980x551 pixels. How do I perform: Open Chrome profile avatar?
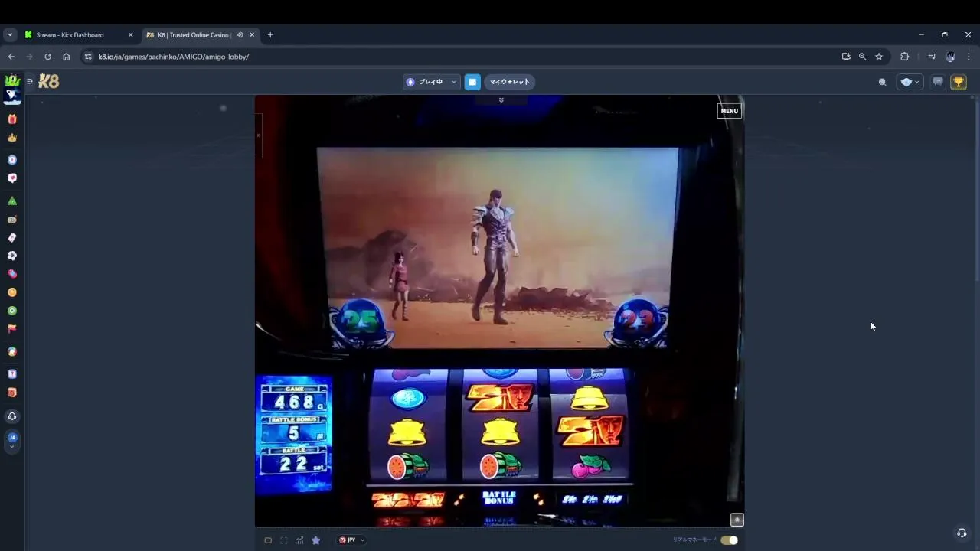[x=950, y=57]
